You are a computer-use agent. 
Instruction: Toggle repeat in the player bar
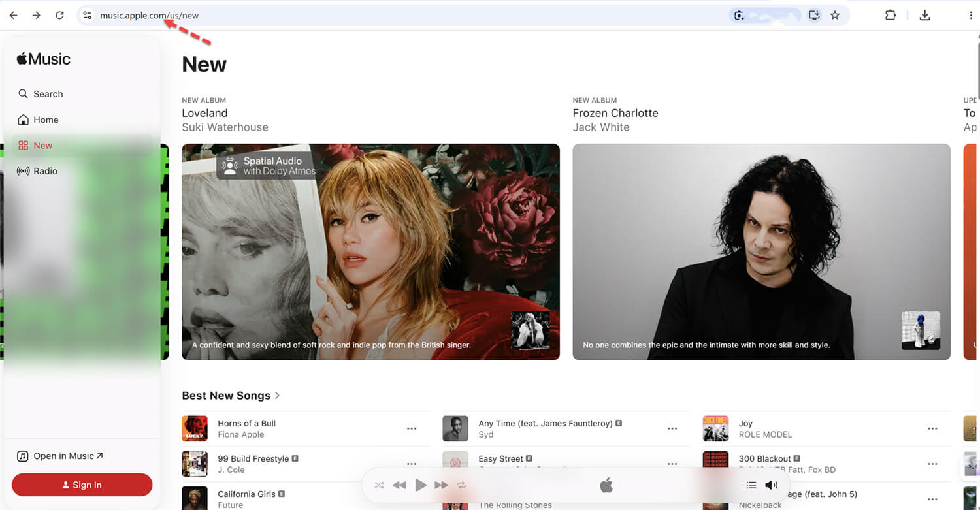pos(462,485)
